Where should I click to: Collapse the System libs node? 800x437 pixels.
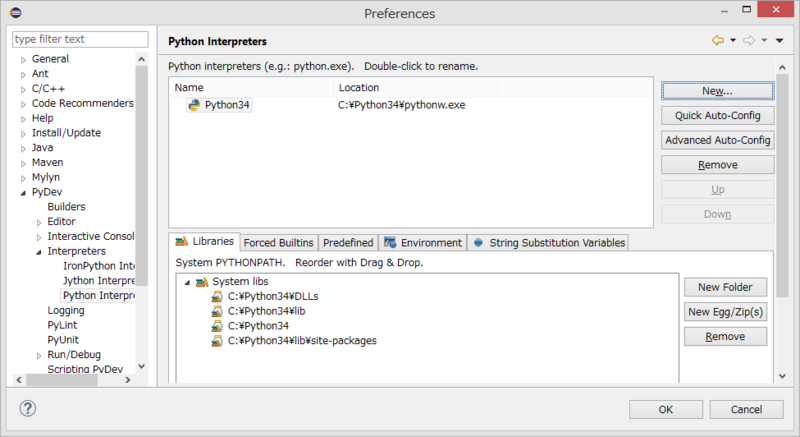tap(187, 282)
